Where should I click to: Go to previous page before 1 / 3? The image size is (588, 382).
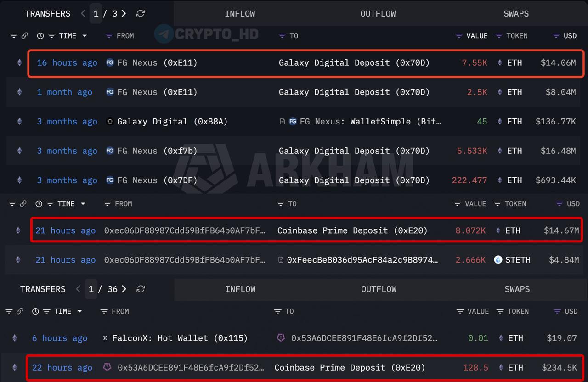pyautogui.click(x=83, y=13)
